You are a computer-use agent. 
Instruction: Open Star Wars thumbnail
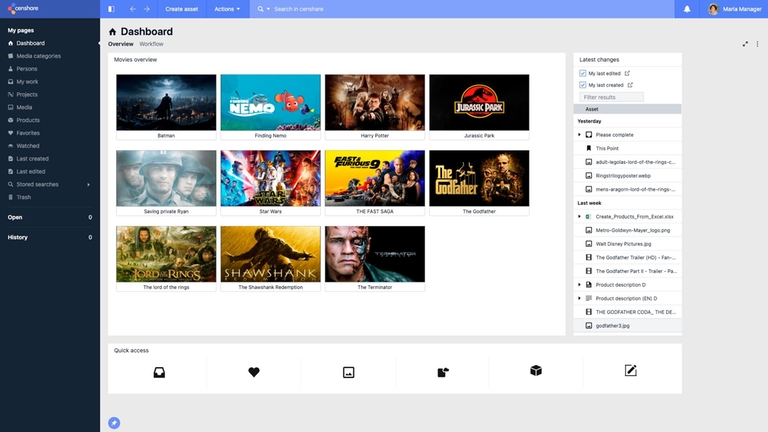(x=270, y=178)
